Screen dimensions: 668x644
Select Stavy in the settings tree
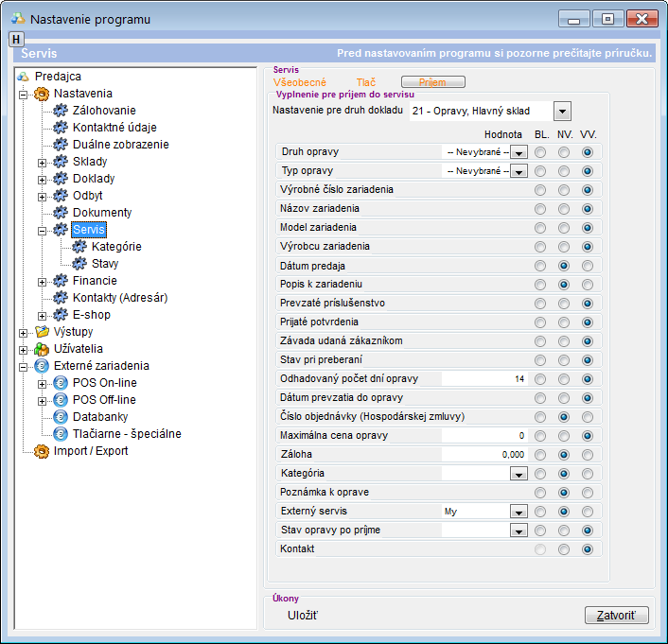click(x=105, y=264)
